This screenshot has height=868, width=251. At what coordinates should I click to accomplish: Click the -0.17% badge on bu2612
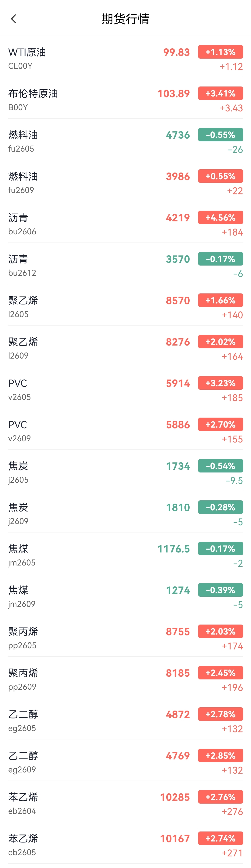click(220, 259)
